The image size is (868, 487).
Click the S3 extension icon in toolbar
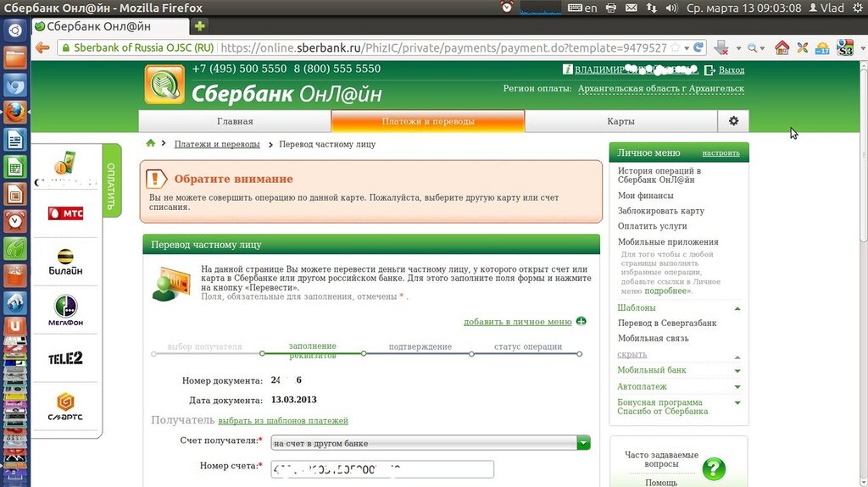(845, 47)
